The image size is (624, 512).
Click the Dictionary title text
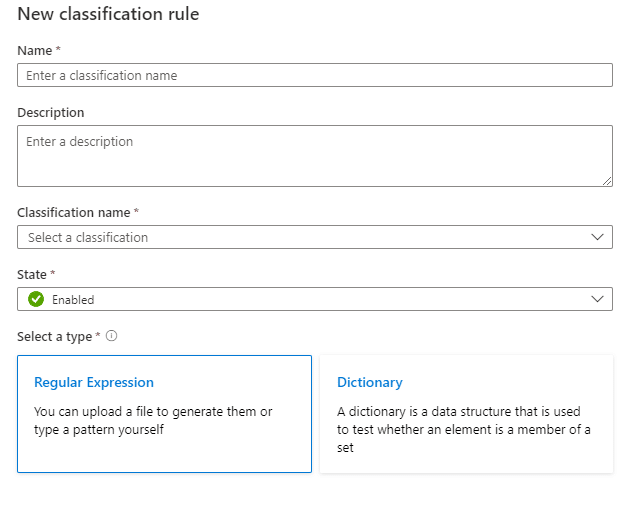[x=370, y=382]
